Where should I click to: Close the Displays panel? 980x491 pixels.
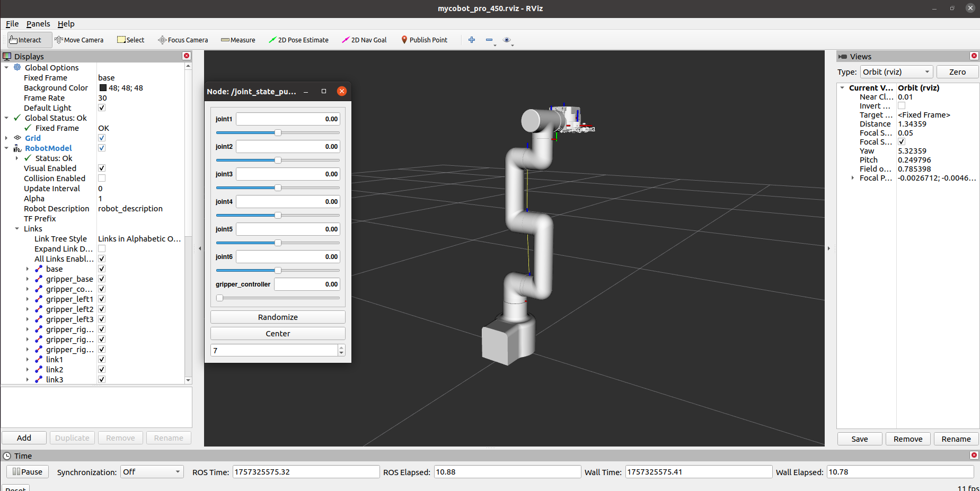click(187, 56)
